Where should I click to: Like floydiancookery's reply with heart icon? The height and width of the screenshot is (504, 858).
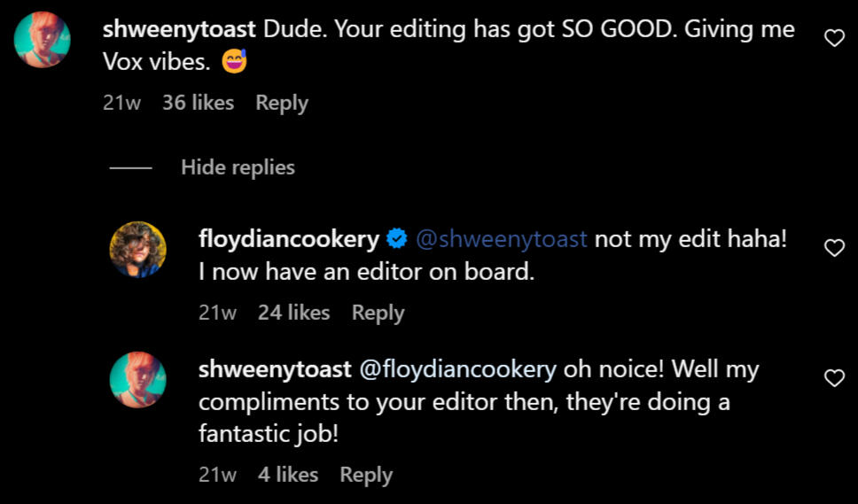click(834, 248)
